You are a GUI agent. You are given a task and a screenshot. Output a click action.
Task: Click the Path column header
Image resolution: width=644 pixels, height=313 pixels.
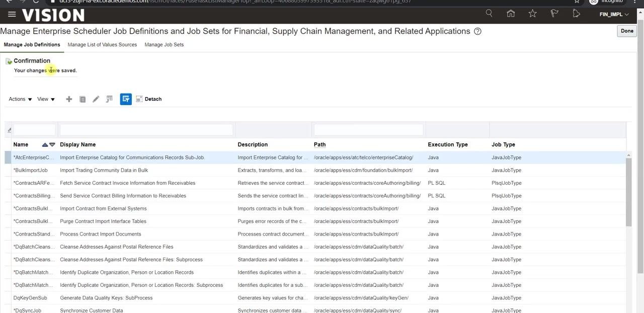pyautogui.click(x=319, y=144)
